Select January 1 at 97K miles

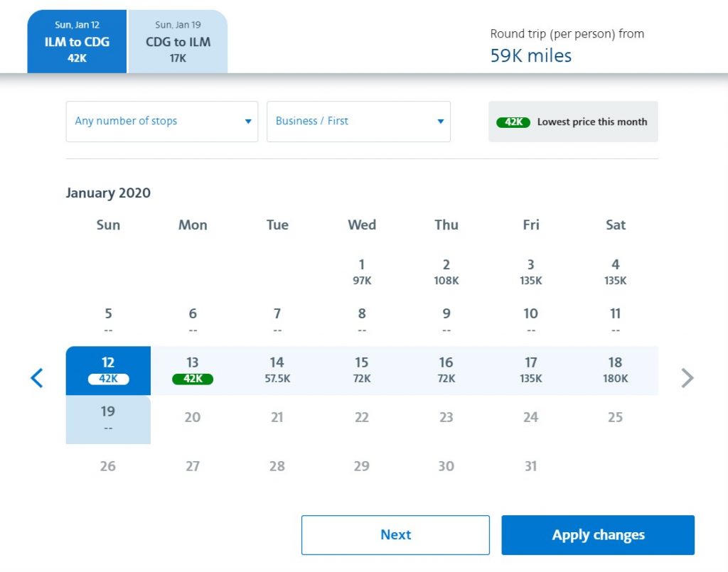tap(362, 272)
